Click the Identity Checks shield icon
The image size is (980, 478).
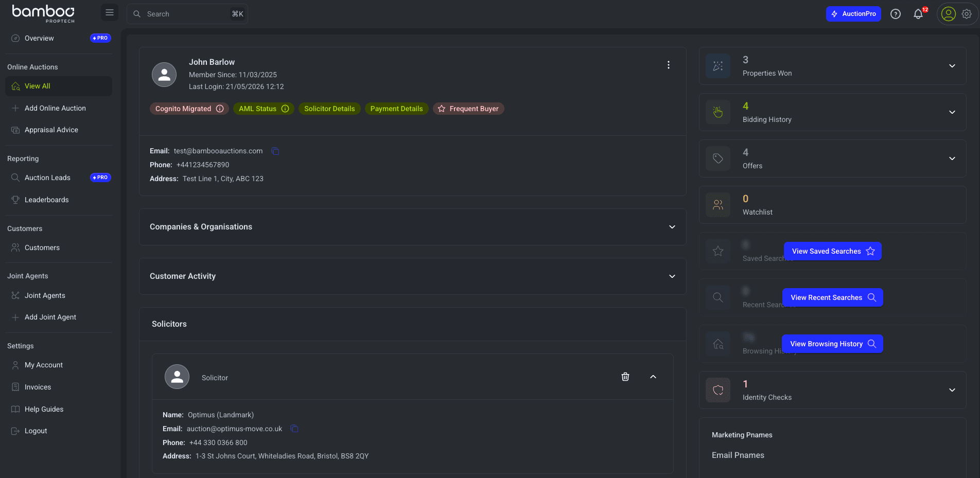point(718,390)
